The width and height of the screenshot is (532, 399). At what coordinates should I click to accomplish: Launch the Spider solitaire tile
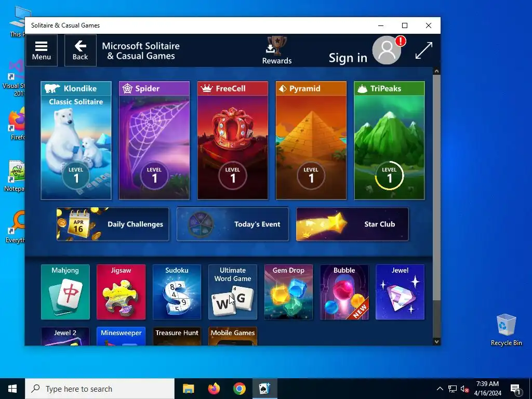[x=154, y=140]
